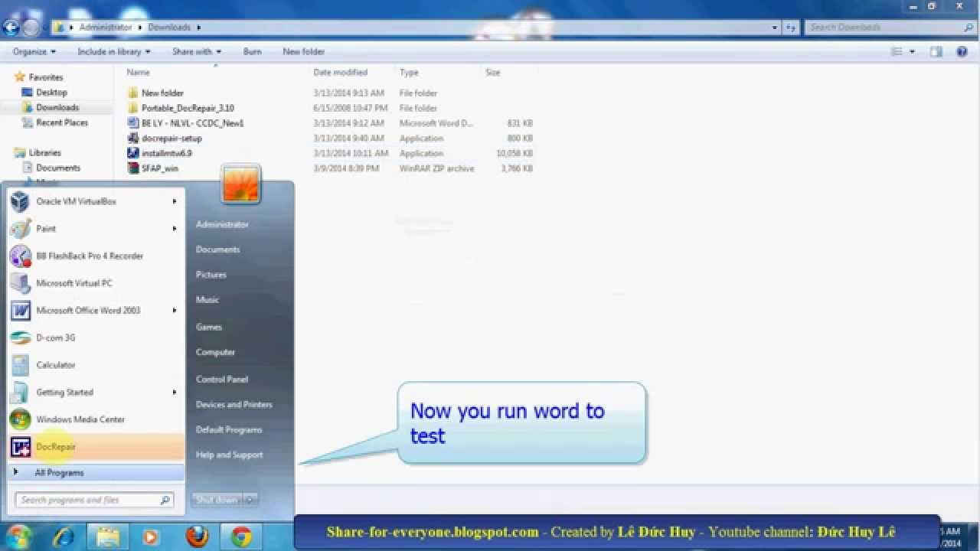The height and width of the screenshot is (551, 980).
Task: Click Burn in Explorer toolbar
Action: pyautogui.click(x=252, y=52)
